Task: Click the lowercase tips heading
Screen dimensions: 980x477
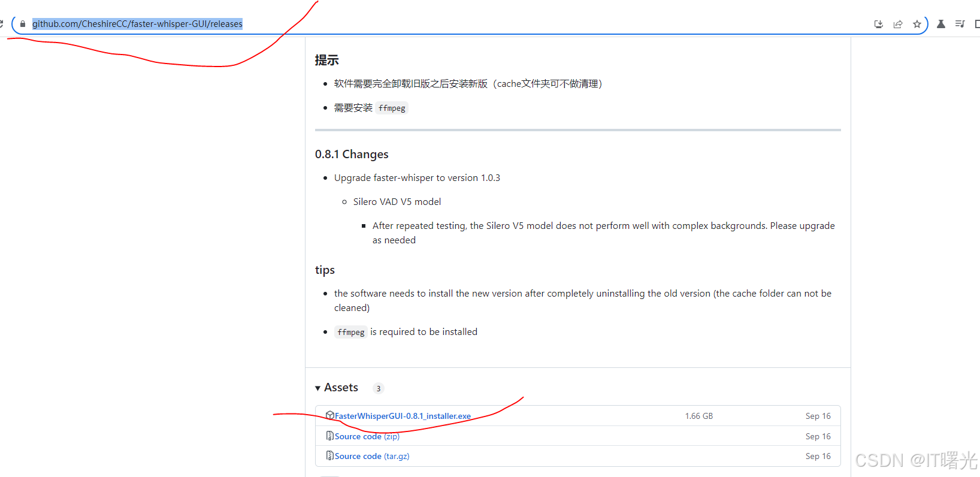Action: (x=325, y=270)
